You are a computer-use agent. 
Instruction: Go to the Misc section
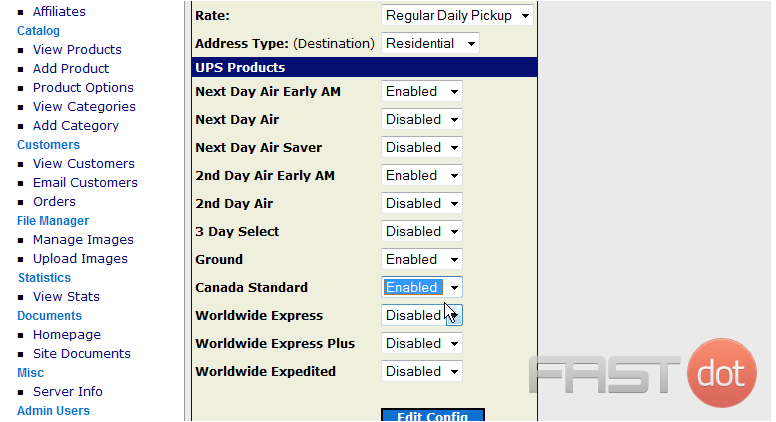(x=31, y=373)
